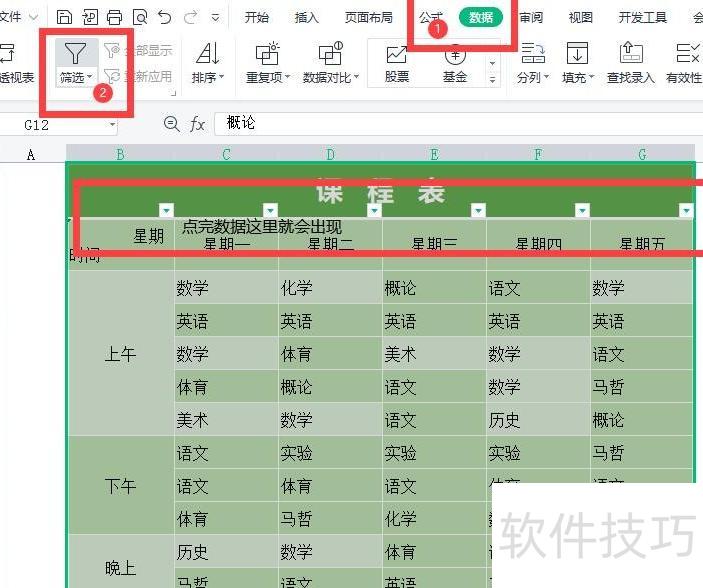The height and width of the screenshot is (588, 703).
Task: Click the fx insert function icon
Action: (x=198, y=124)
